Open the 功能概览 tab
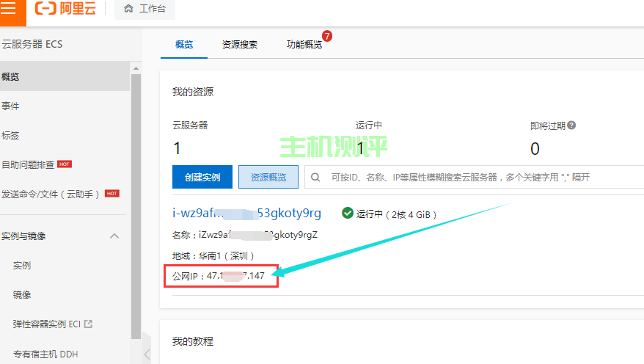The image size is (644, 364). (x=304, y=45)
